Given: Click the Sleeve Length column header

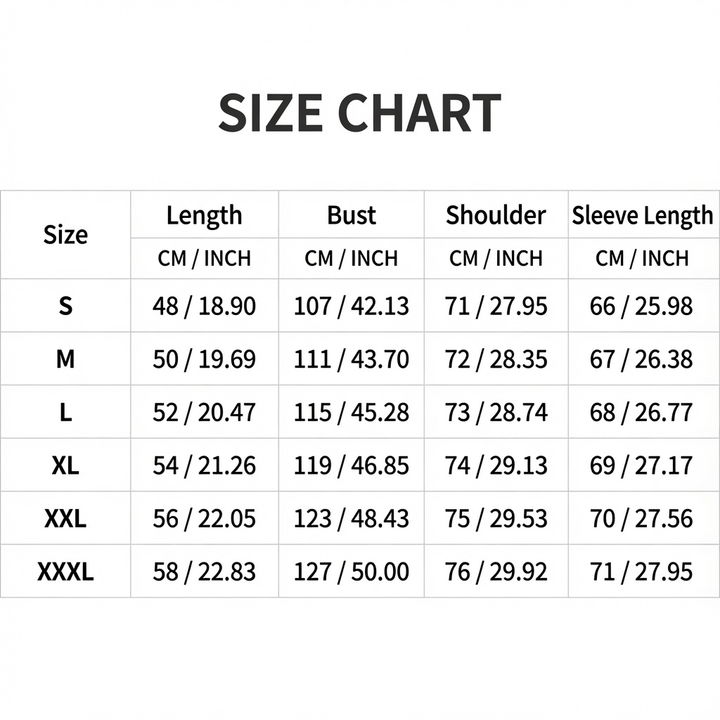Looking at the screenshot, I should [x=642, y=215].
